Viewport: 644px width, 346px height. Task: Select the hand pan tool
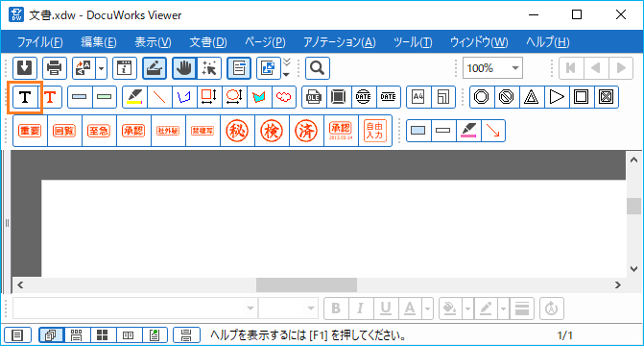[x=184, y=68]
